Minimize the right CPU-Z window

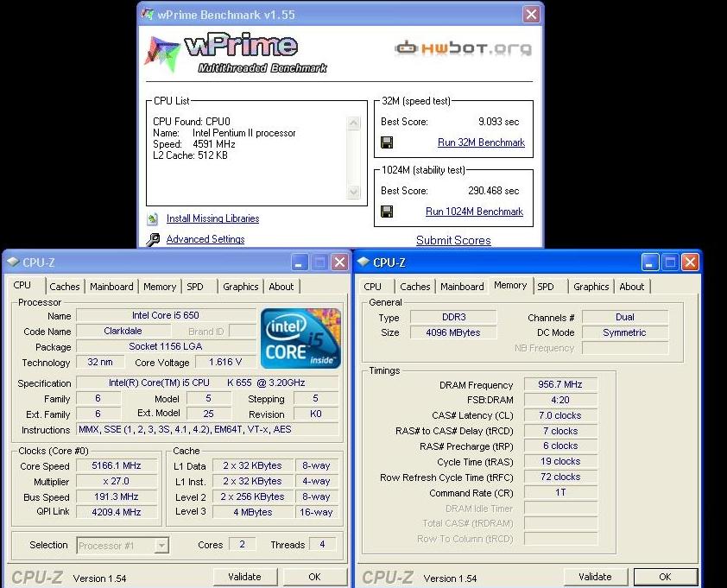649,262
